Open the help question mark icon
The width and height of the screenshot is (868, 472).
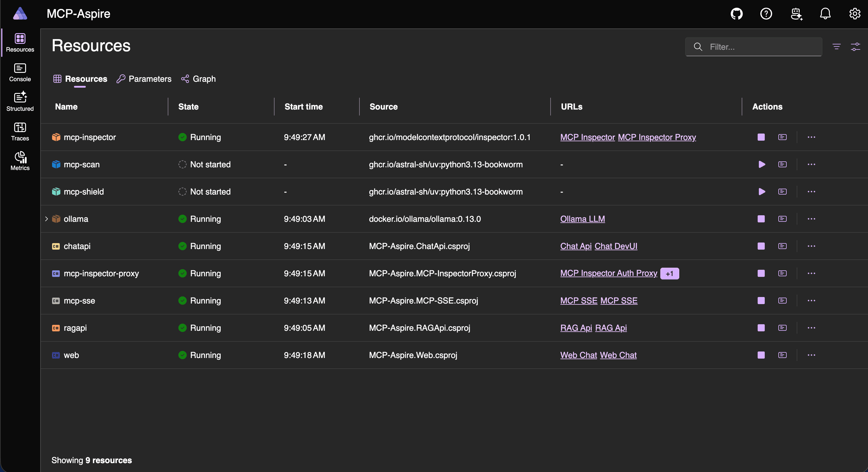pos(766,14)
